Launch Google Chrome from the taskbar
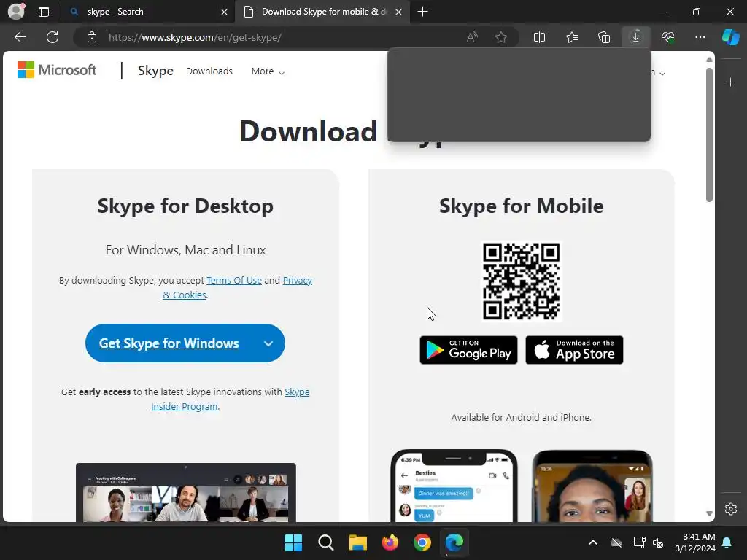The width and height of the screenshot is (747, 560). point(422,542)
